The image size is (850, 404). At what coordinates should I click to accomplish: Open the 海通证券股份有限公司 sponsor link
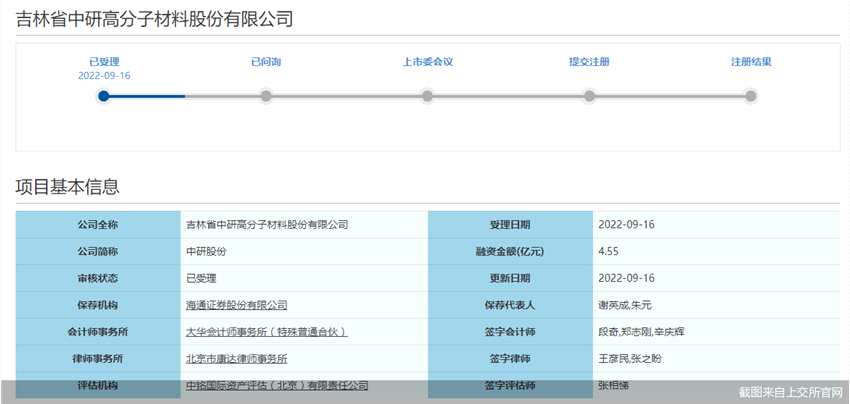click(236, 305)
